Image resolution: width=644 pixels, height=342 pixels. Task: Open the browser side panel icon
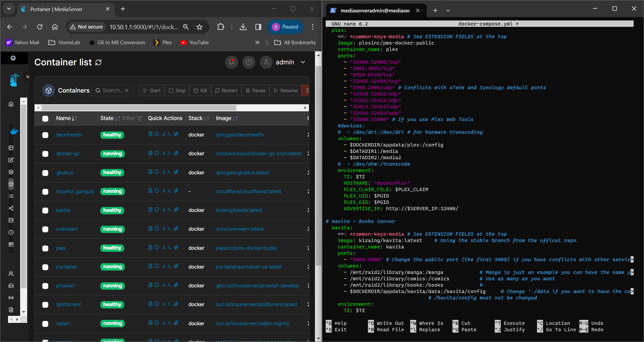click(258, 27)
